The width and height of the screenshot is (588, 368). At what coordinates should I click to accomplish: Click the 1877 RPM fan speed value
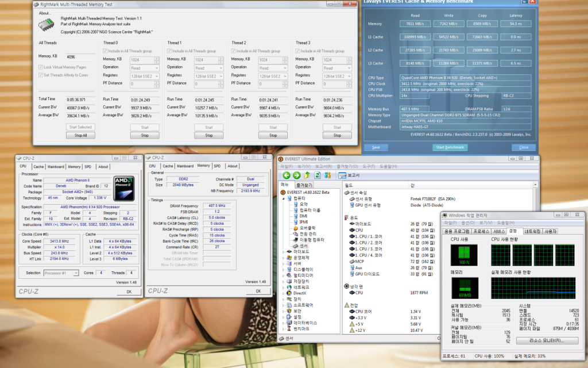tap(419, 293)
